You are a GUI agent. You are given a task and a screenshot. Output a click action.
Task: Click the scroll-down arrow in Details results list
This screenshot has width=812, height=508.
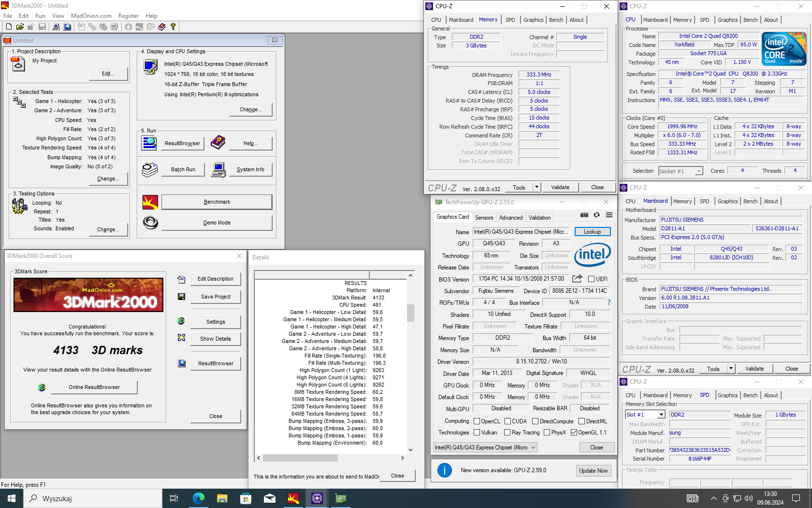tap(410, 449)
